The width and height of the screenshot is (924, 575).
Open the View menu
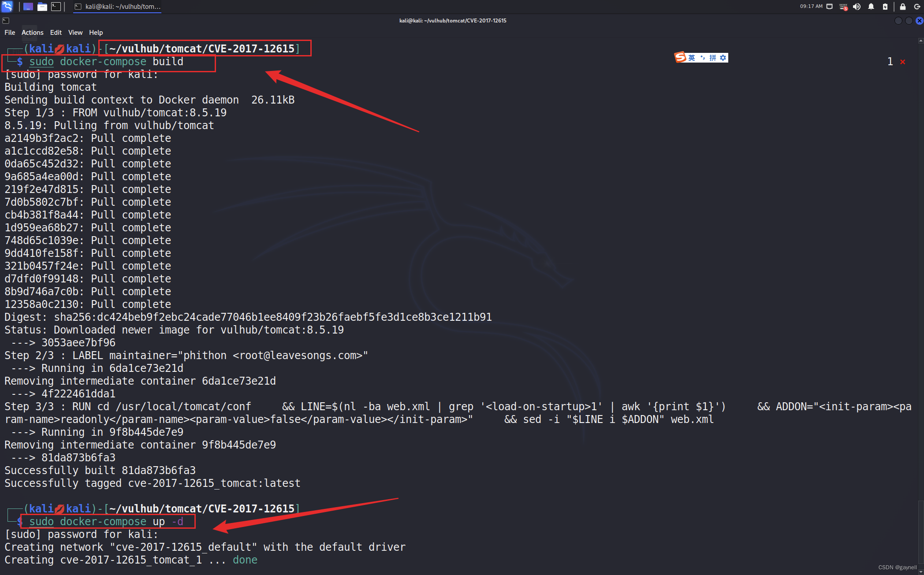click(75, 33)
